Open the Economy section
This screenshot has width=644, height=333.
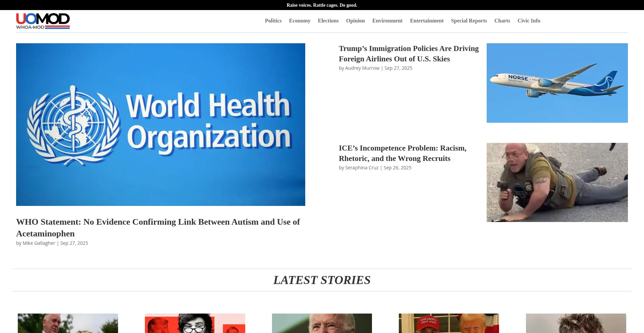(x=300, y=21)
